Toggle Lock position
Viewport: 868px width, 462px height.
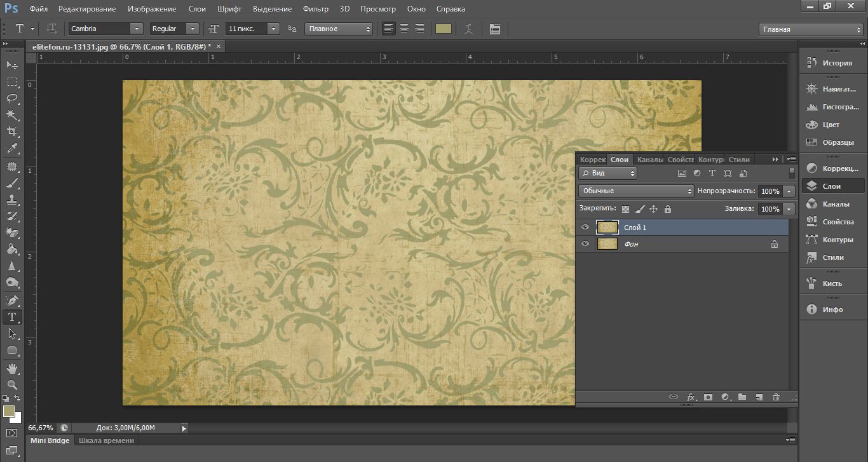click(x=653, y=208)
